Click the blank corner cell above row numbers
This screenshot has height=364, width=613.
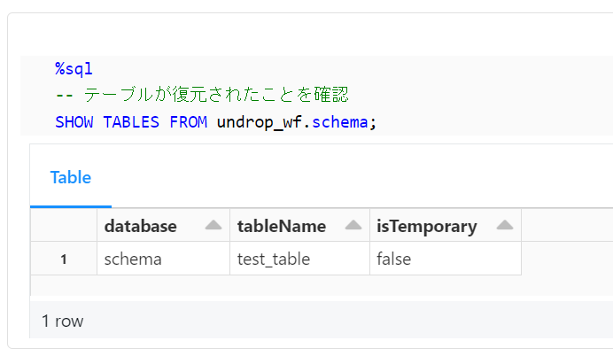click(64, 226)
